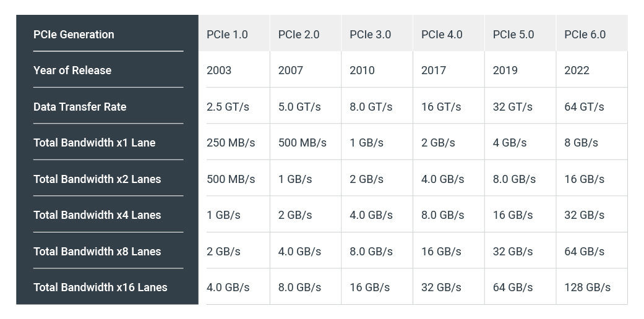
Task: Select the Total Bandwidth x8 Lanes label
Action: (97, 252)
